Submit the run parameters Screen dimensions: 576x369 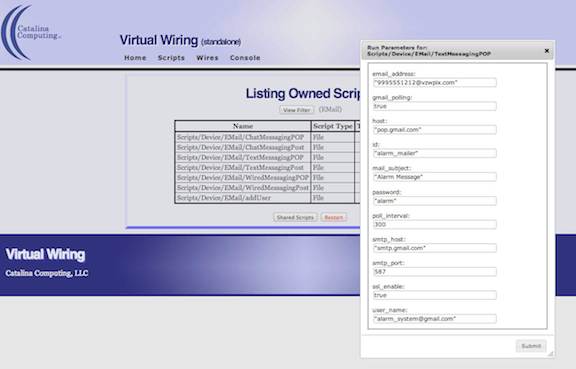point(531,346)
